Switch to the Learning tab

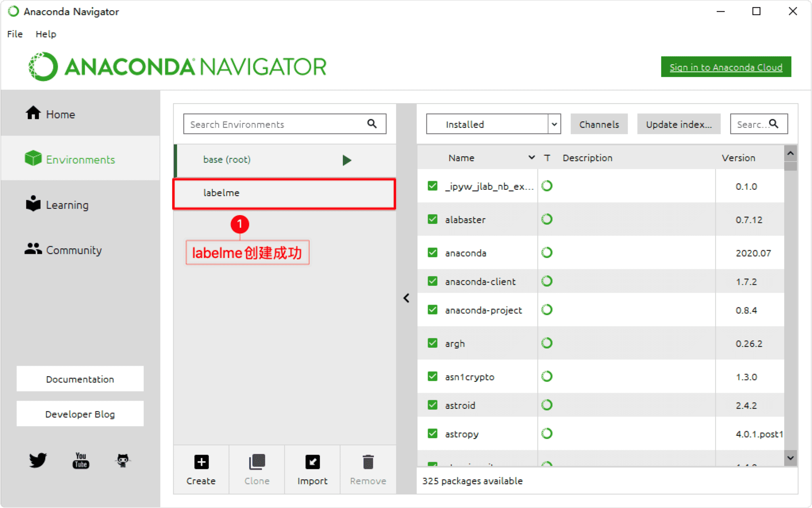(x=67, y=205)
